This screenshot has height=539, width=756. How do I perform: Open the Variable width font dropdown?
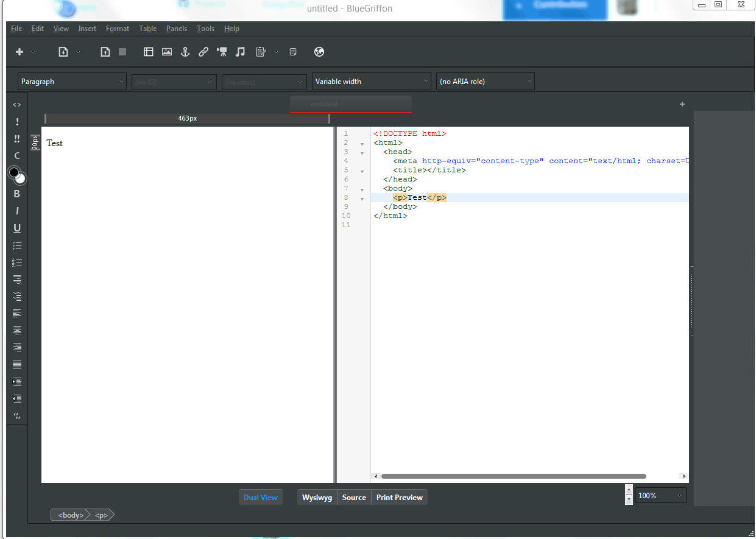(372, 82)
